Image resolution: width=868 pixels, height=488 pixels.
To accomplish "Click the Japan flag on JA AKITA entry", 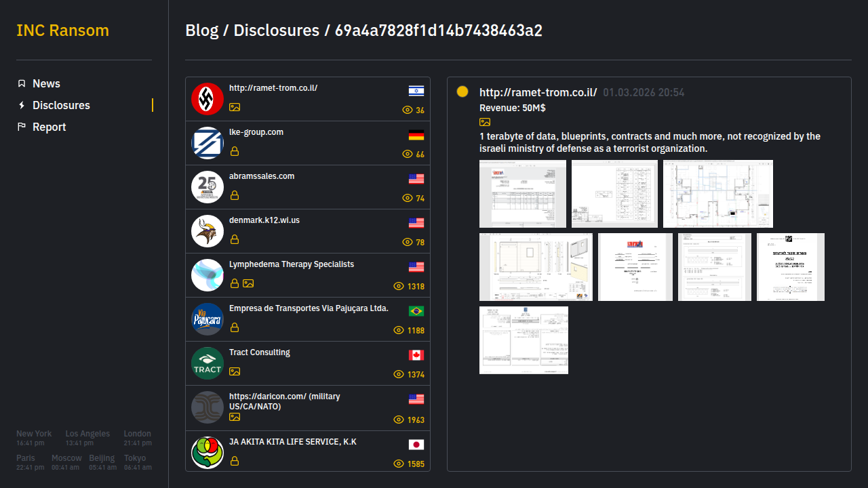I will (416, 445).
